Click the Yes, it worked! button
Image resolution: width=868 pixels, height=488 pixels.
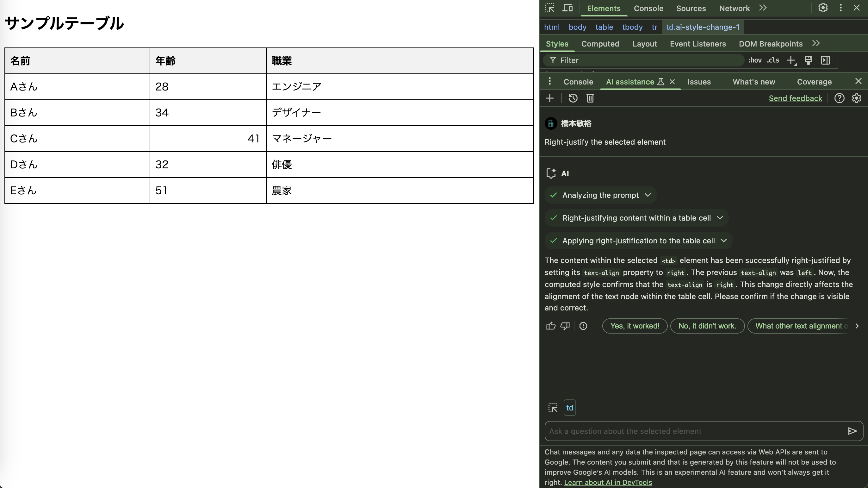coord(635,326)
